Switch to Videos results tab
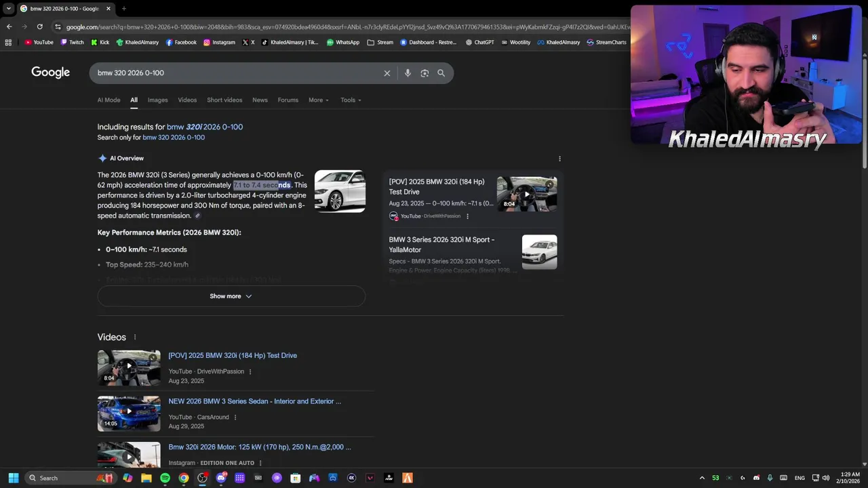The width and height of the screenshot is (868, 488). click(x=187, y=100)
